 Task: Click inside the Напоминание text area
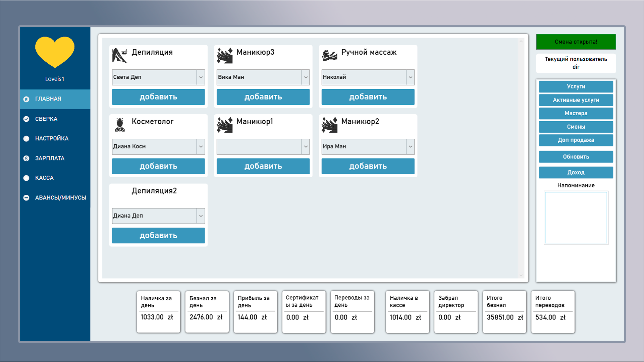pos(576,218)
